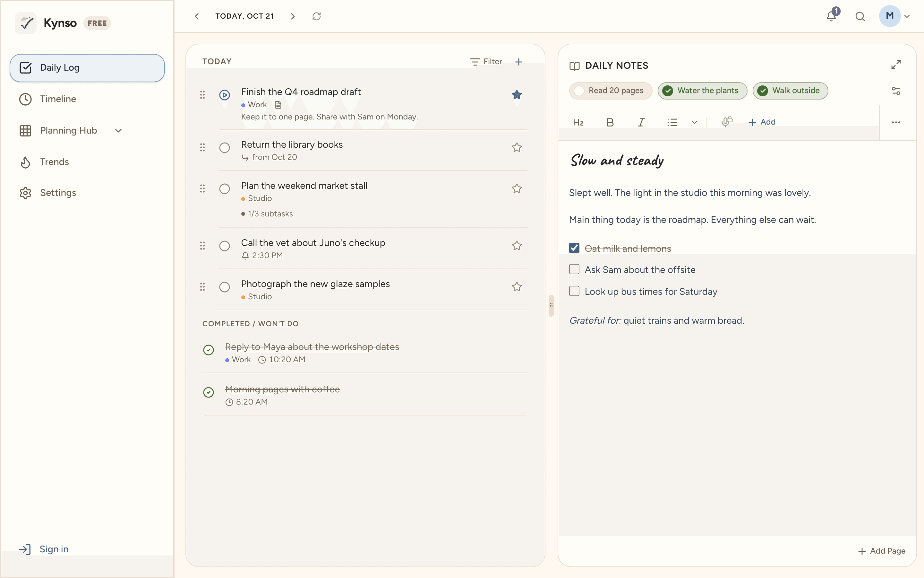Go to Trends in sidebar

(x=87, y=162)
